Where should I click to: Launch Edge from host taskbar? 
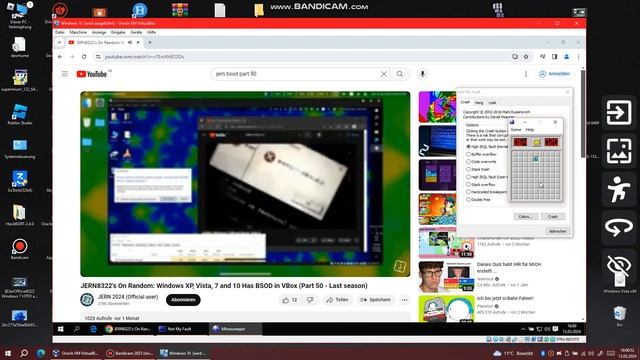pyautogui.click(x=41, y=353)
